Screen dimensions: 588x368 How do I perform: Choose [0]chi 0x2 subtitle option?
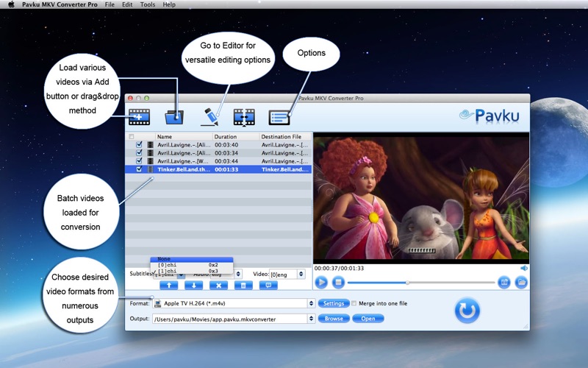(192, 265)
